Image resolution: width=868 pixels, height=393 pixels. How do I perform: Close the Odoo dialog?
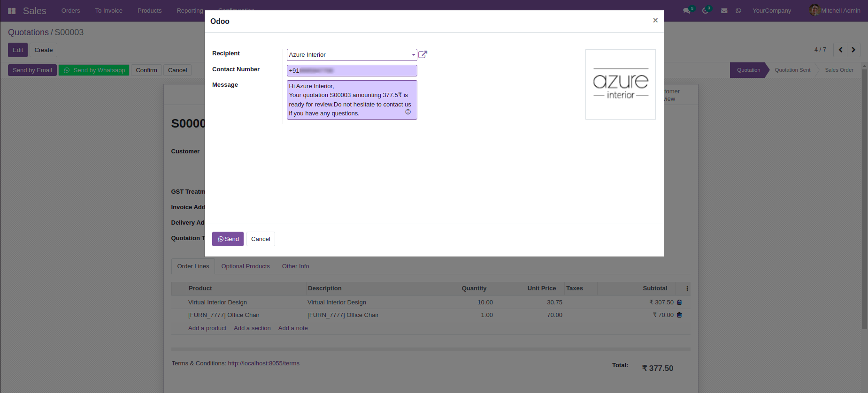click(655, 20)
